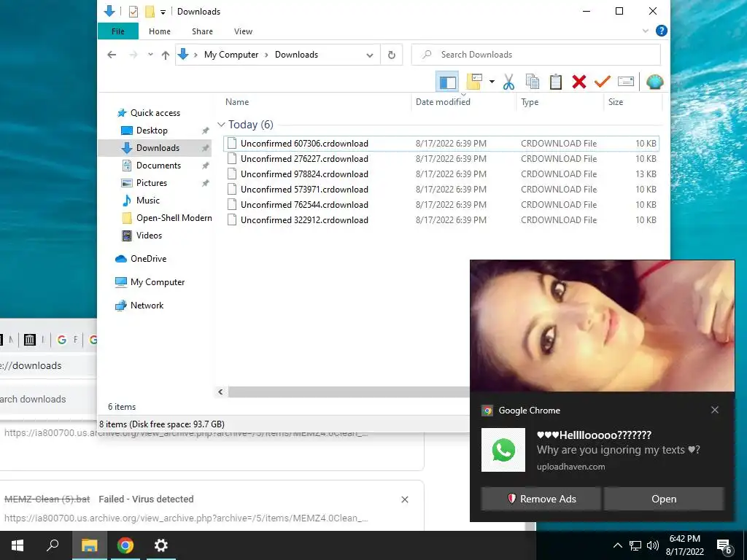The height and width of the screenshot is (560, 747).
Task: Dismiss the failed MEMZ-Clean (5).bat download entry
Action: [404, 499]
